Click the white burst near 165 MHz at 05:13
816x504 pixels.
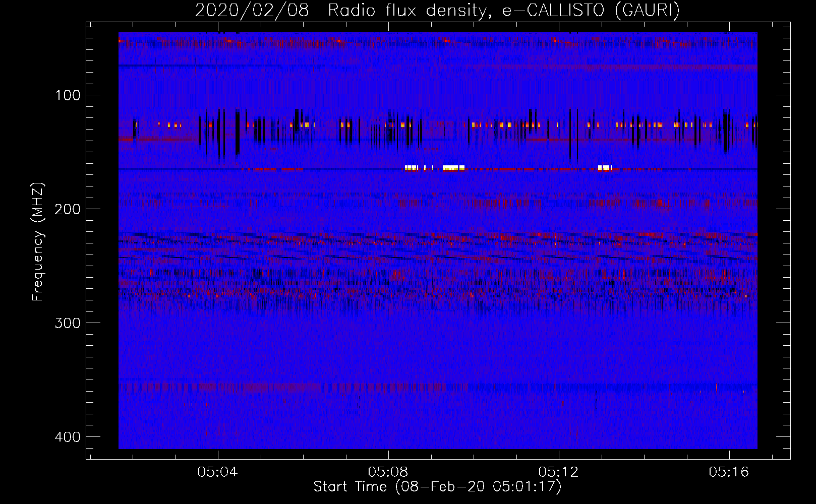(x=605, y=168)
